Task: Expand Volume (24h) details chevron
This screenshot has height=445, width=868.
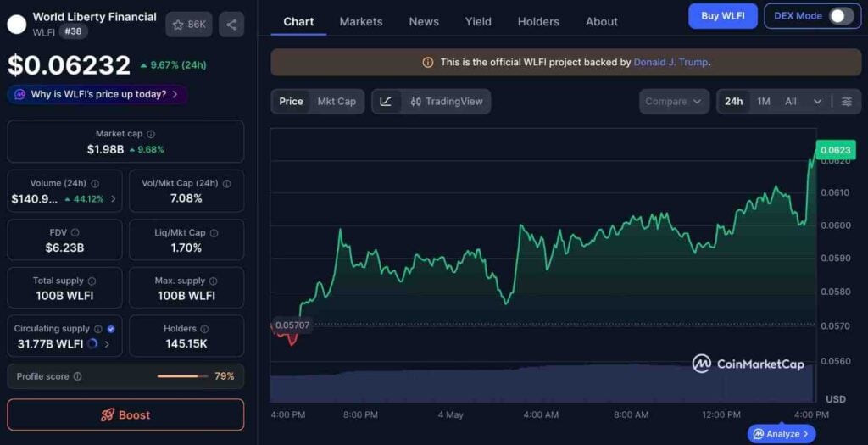Action: click(114, 198)
